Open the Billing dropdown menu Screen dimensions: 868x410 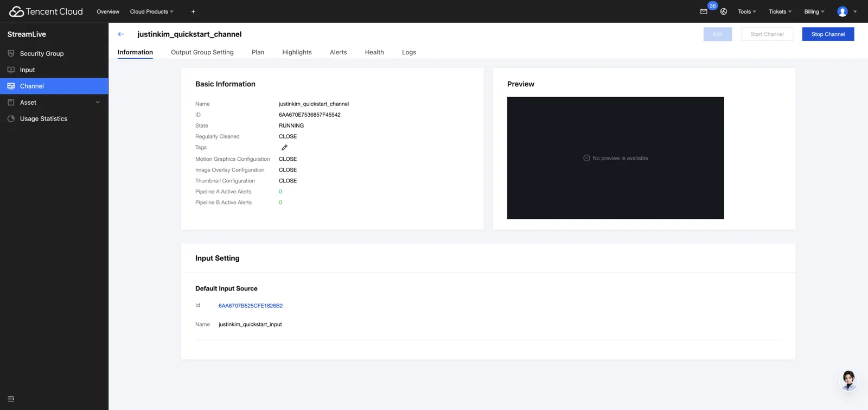click(814, 11)
